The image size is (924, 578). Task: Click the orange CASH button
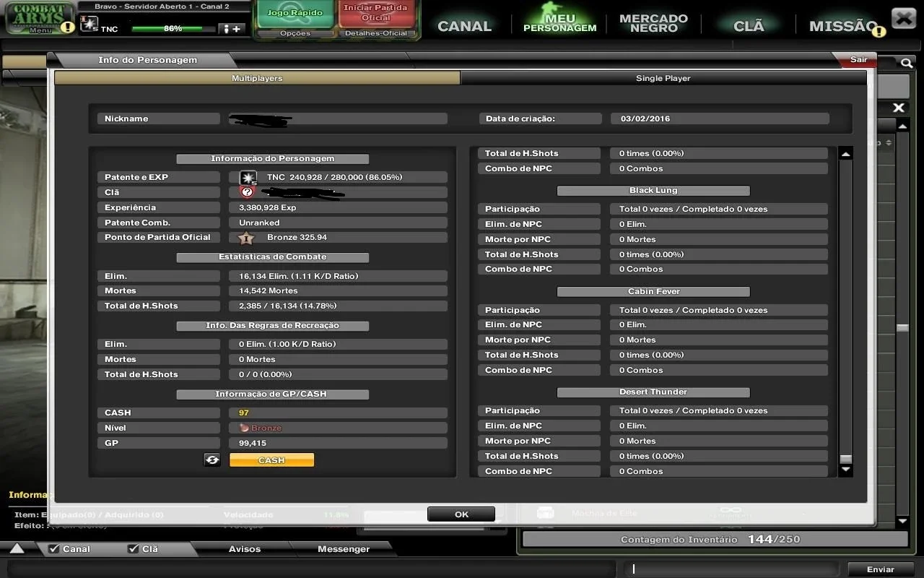pos(271,460)
